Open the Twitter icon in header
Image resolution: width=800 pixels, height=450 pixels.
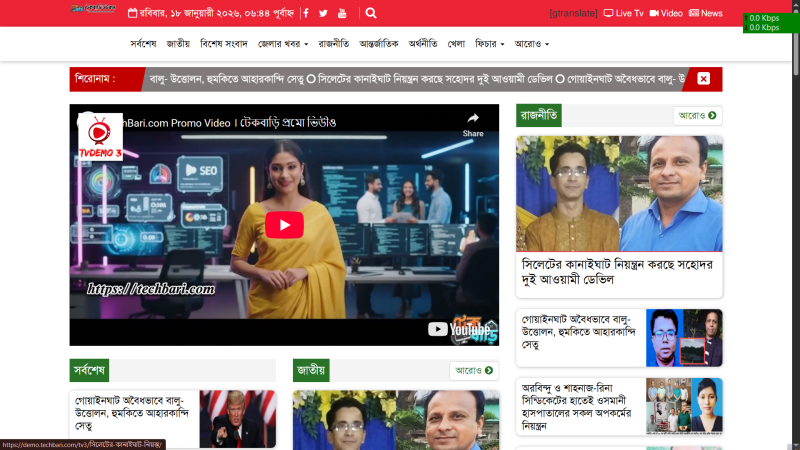point(323,13)
